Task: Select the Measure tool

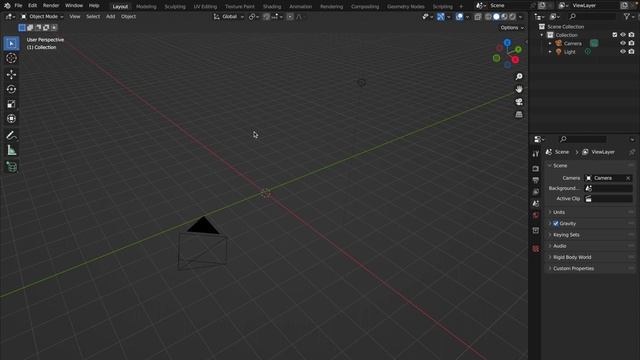Action: (11, 150)
